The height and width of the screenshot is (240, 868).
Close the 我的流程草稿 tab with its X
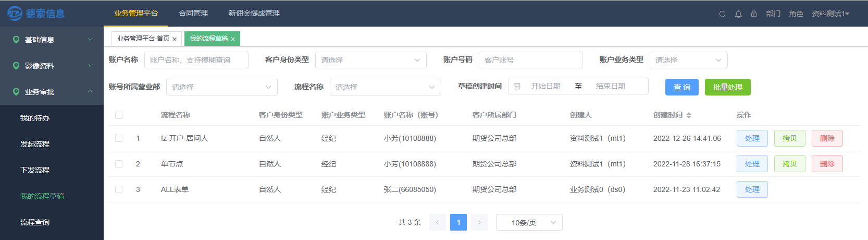(233, 39)
